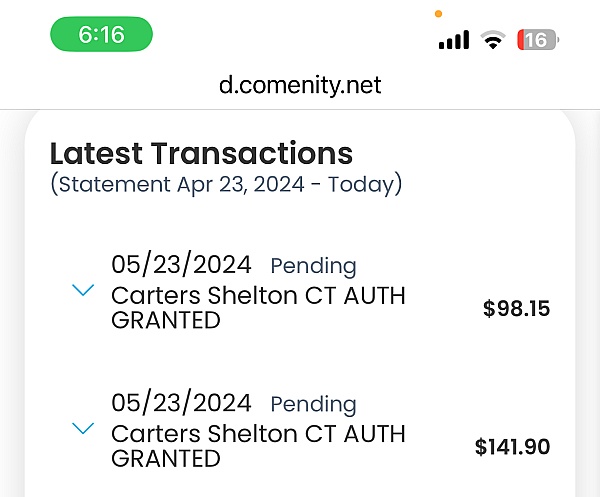
Task: Open first Carters Shelton CT AUTH GRANTED entry
Action: 258,308
